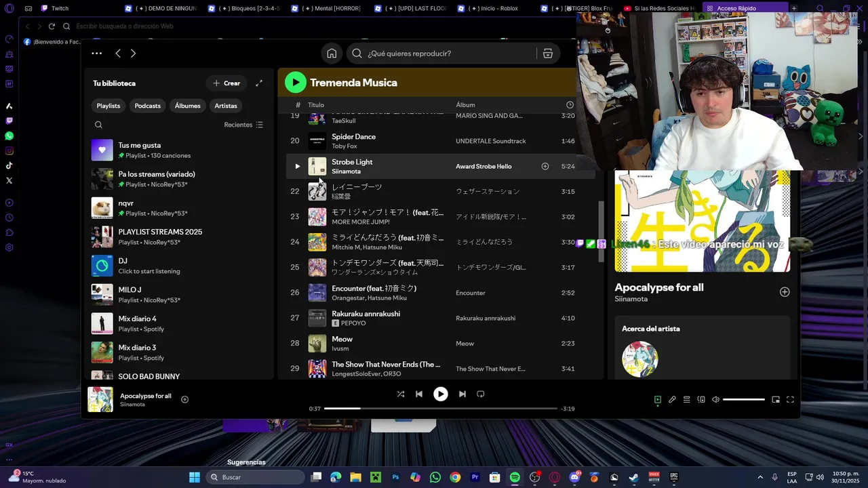The width and height of the screenshot is (868, 488).
Task: Toggle the Now Playing view panel
Action: [658, 400]
